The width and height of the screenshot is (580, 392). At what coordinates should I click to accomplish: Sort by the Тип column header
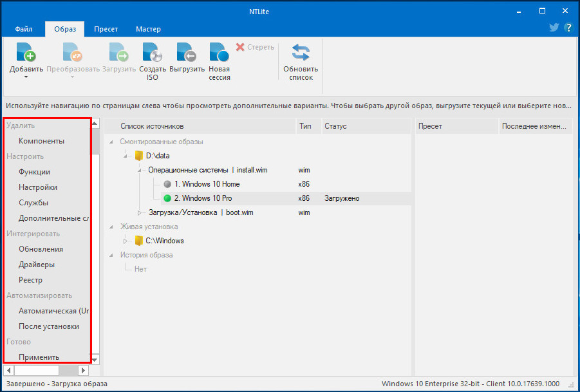click(309, 126)
